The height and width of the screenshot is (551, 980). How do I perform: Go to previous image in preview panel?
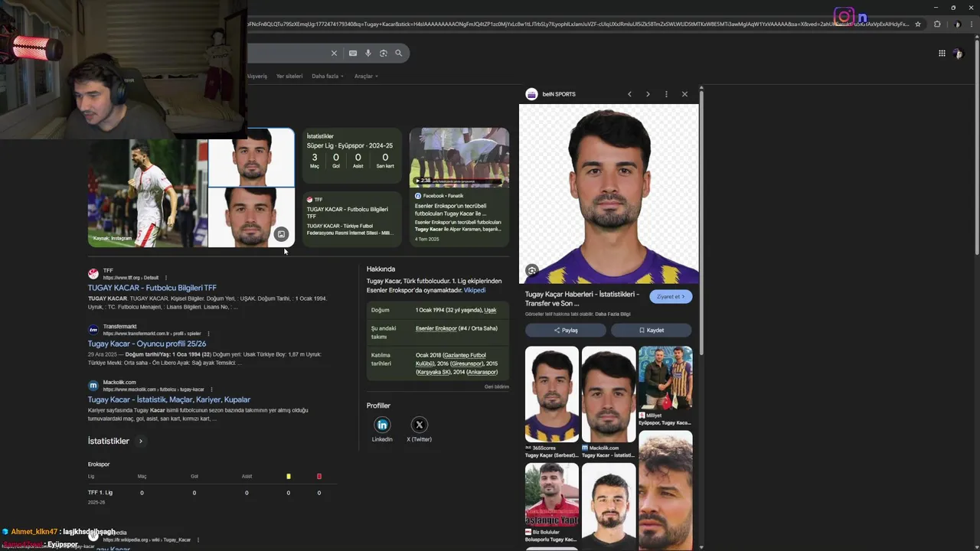[x=629, y=94]
